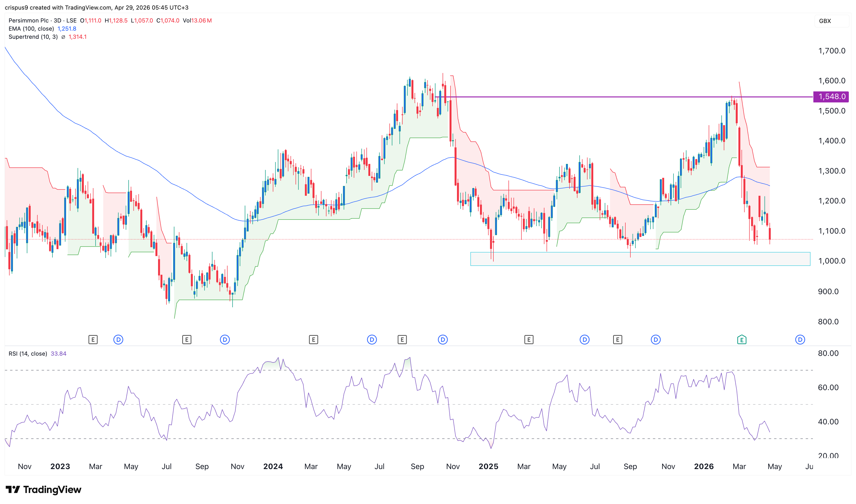Screen dimensions: 856x504
Task: Open the earnings marker below March 2024
Action: [313, 339]
